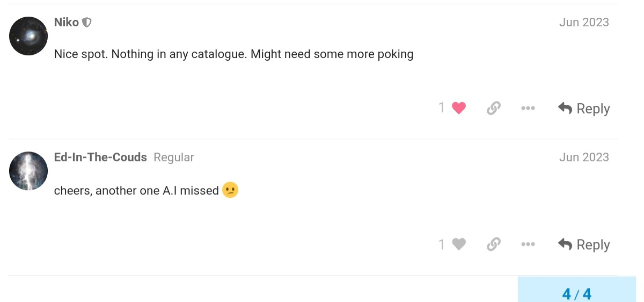Reply to Niko's post

584,109
